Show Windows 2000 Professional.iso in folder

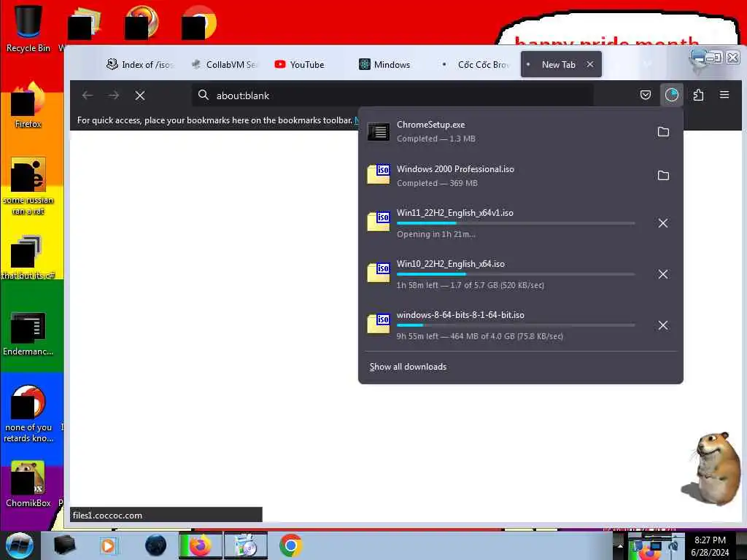pos(663,175)
